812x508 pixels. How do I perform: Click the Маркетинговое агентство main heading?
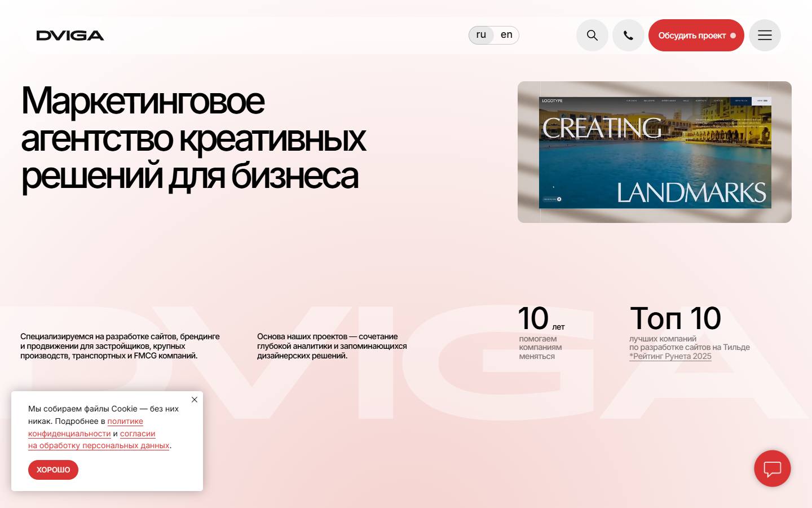click(193, 138)
